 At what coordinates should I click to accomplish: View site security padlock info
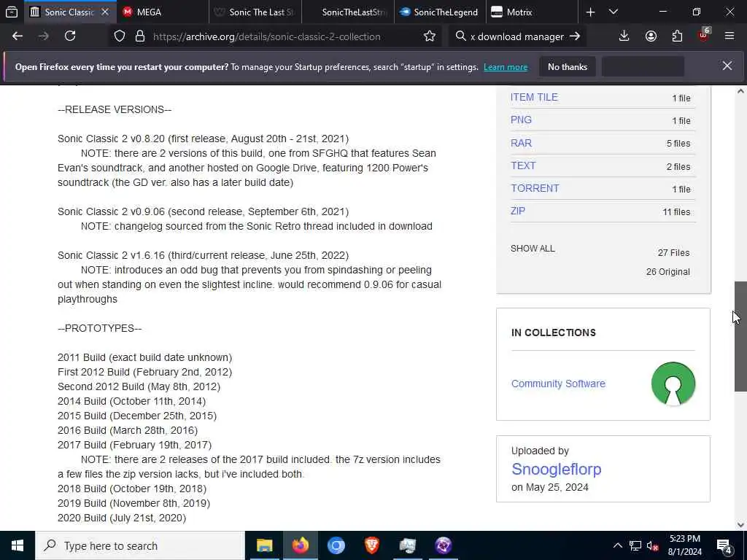point(139,36)
